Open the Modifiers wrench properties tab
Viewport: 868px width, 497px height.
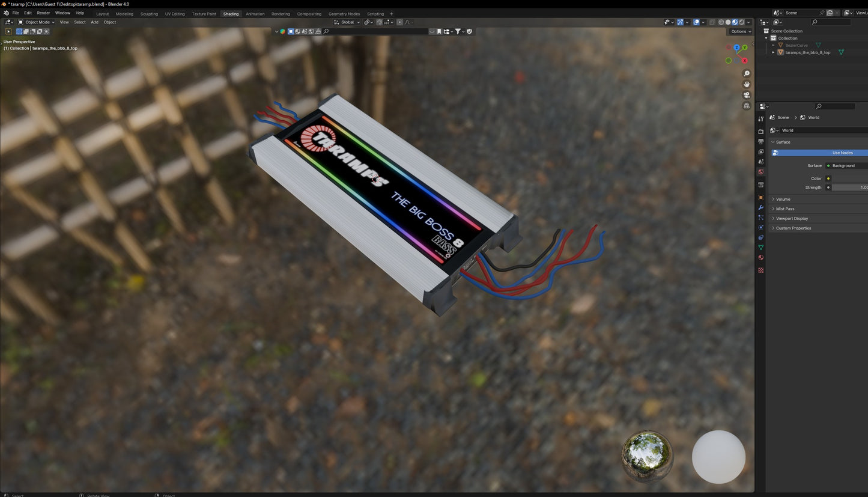tap(761, 207)
